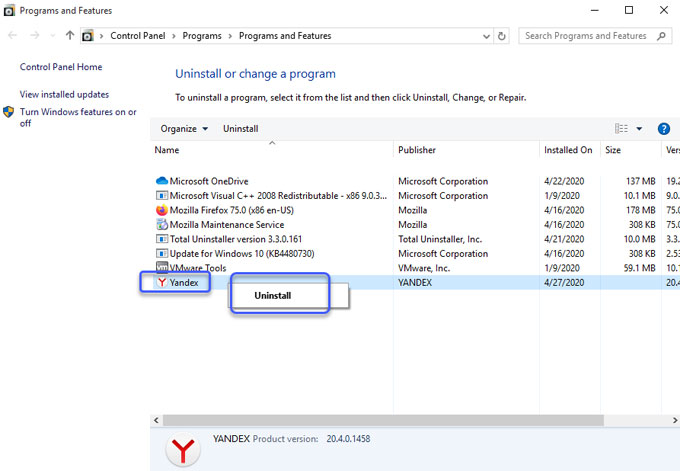Click the large Yandex logo in details pane
680x471 pixels.
[183, 450]
